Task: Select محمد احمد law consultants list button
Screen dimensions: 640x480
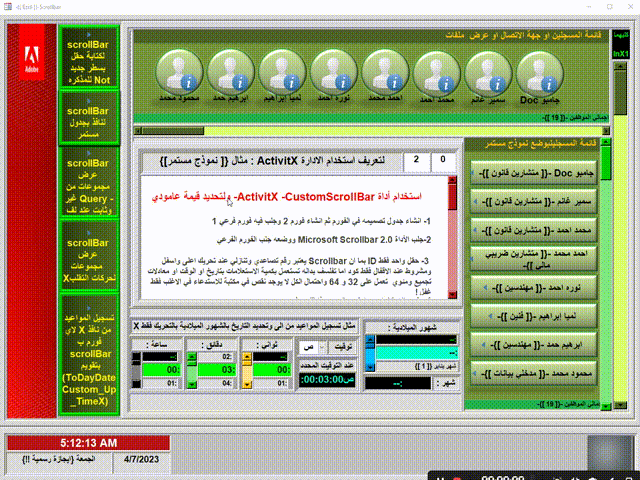Action: (x=533, y=230)
